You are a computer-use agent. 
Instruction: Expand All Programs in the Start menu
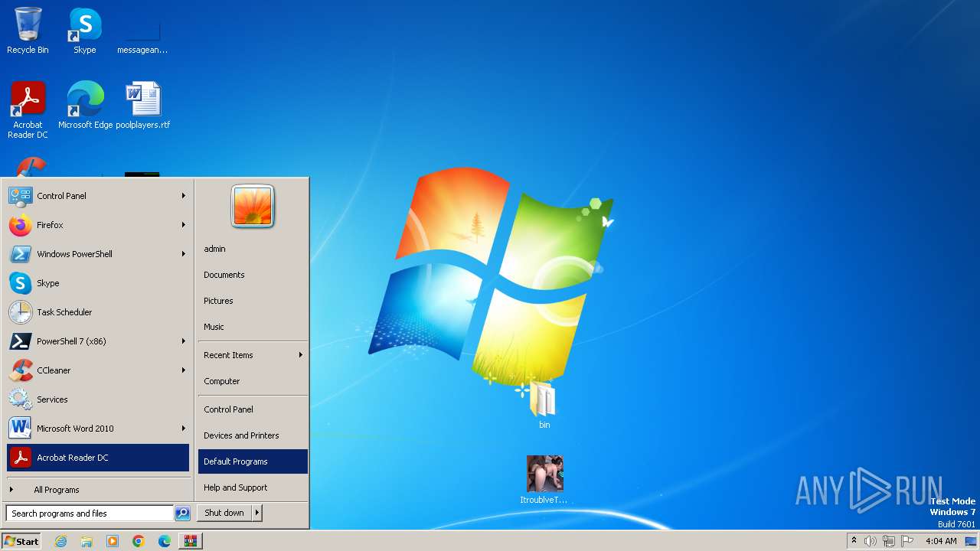pyautogui.click(x=98, y=490)
